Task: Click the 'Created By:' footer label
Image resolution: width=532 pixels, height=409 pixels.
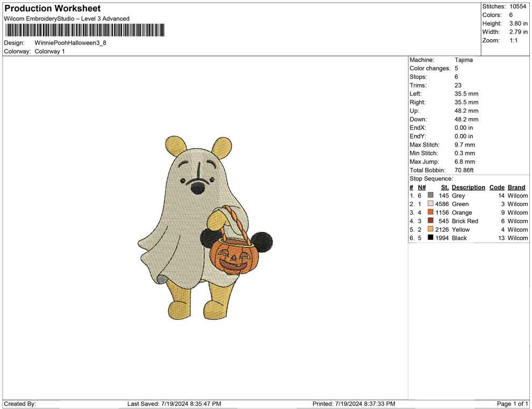Action: pyautogui.click(x=20, y=404)
